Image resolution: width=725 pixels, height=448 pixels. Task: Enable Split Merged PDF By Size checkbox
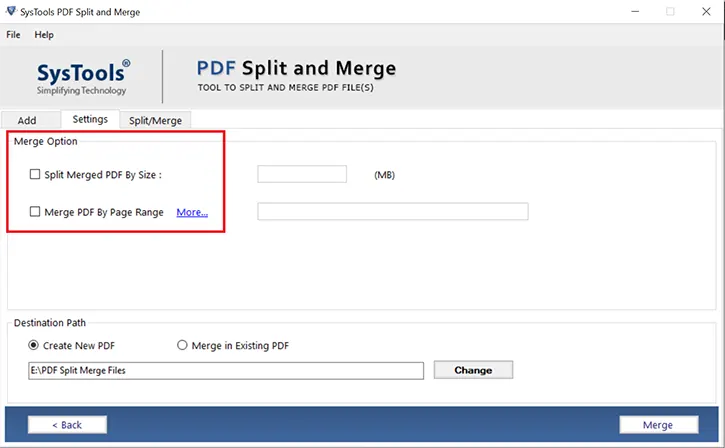tap(35, 174)
